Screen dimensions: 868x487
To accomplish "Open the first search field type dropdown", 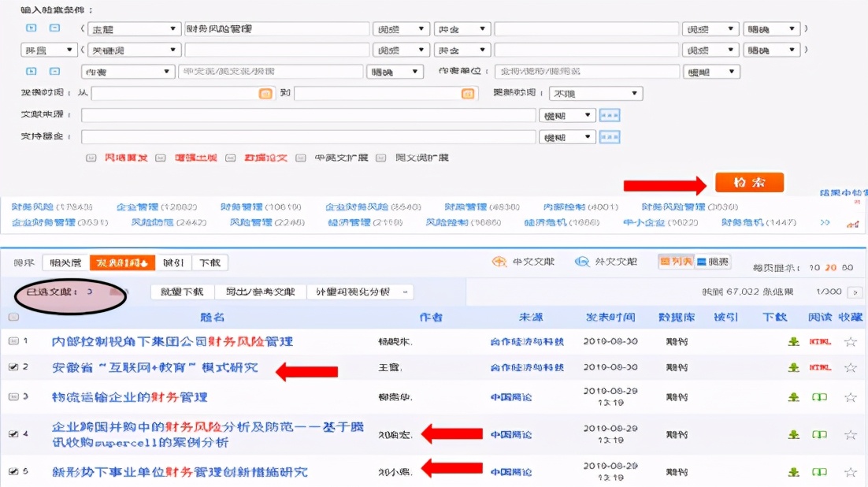I will (134, 28).
